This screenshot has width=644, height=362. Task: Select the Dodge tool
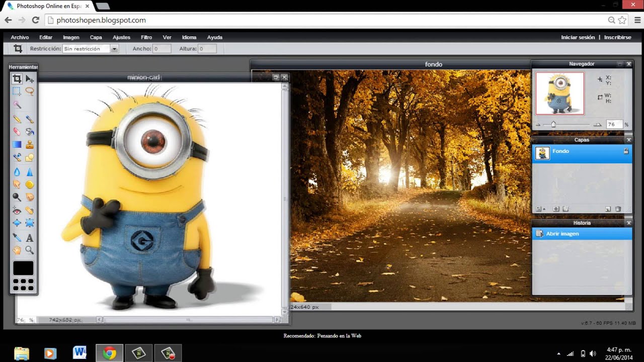point(17,197)
